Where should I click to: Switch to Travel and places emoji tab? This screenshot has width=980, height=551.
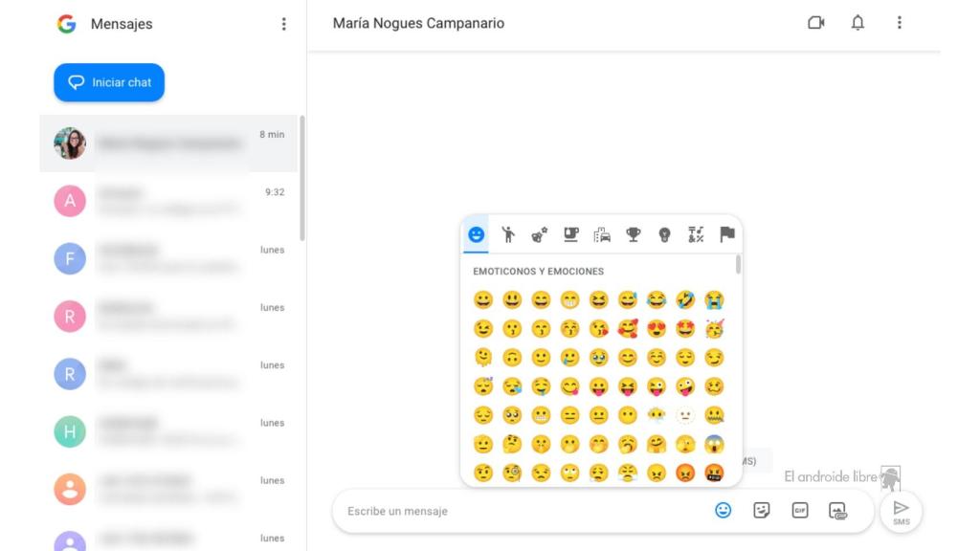[x=602, y=235]
